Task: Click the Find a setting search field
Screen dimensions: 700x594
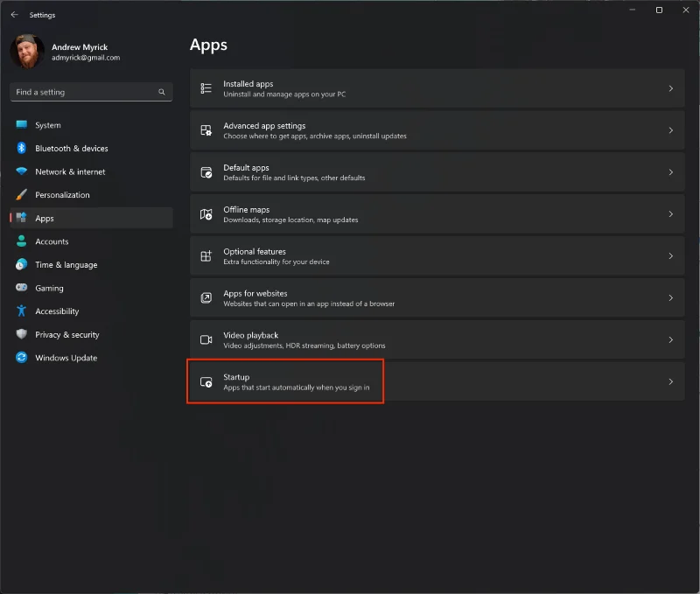Action: (91, 92)
